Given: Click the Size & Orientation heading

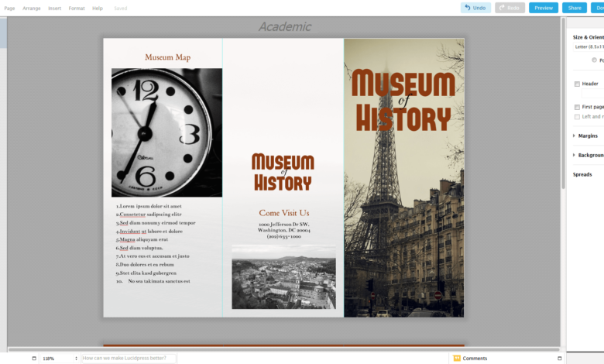Looking at the screenshot, I should [589, 37].
